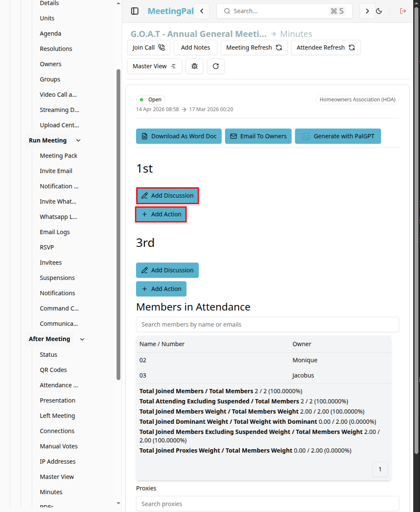Click inside the top Search box

284,11
